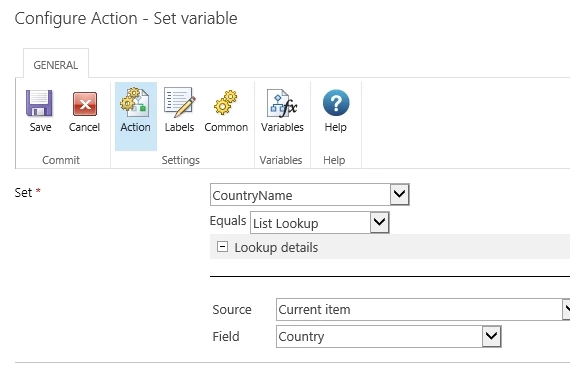Open the Help question mark icon
570x368 pixels.
[336, 103]
